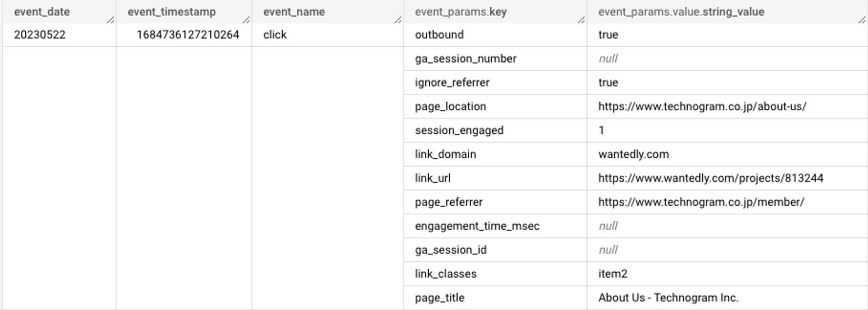Image resolution: width=868 pixels, height=310 pixels.
Task: Click the event_date column resize handle
Action: (111, 20)
